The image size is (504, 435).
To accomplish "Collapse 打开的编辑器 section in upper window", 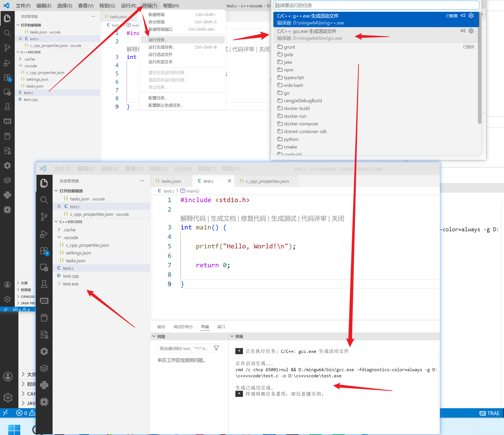I will click(x=18, y=25).
